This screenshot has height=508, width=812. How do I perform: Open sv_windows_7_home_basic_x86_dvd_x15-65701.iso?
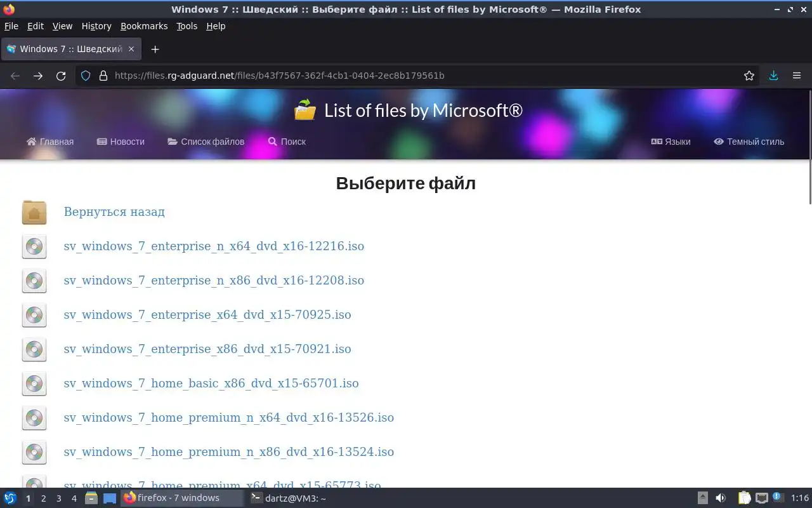[x=211, y=384]
